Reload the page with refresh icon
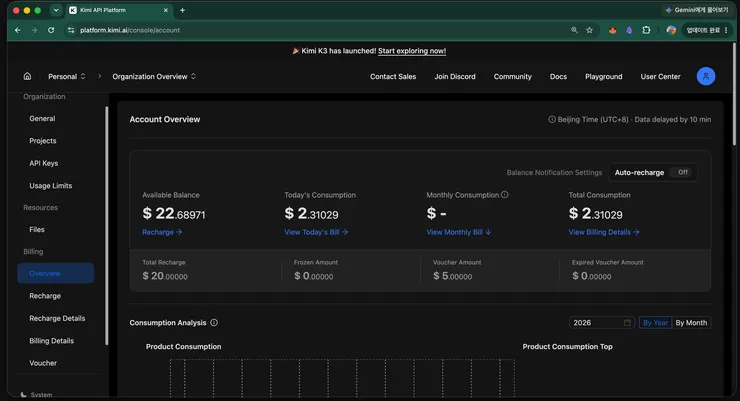This screenshot has height=401, width=740. [51, 30]
